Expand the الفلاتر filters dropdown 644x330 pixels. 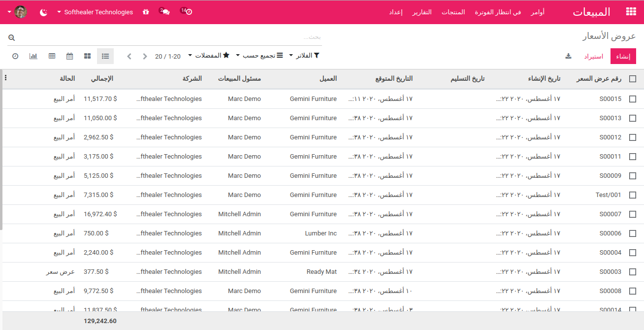pyautogui.click(x=304, y=56)
